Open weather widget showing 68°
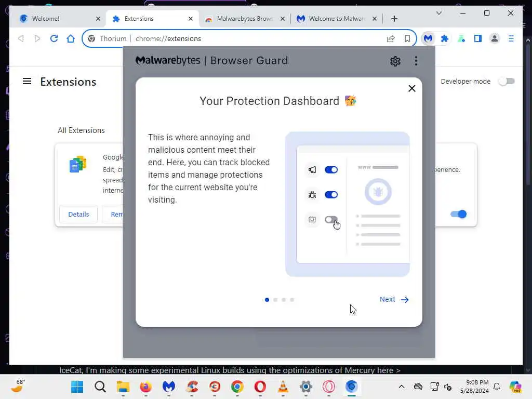This screenshot has width=532, height=399. click(18, 386)
